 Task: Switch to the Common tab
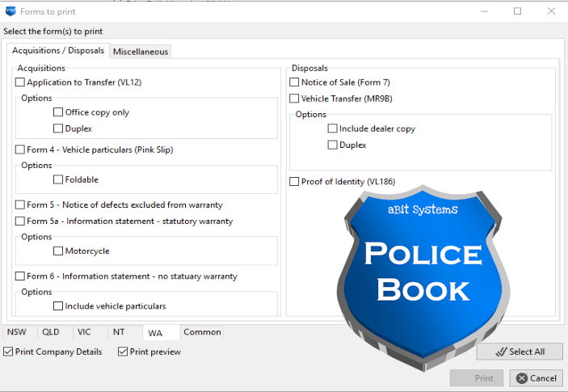pyautogui.click(x=202, y=332)
